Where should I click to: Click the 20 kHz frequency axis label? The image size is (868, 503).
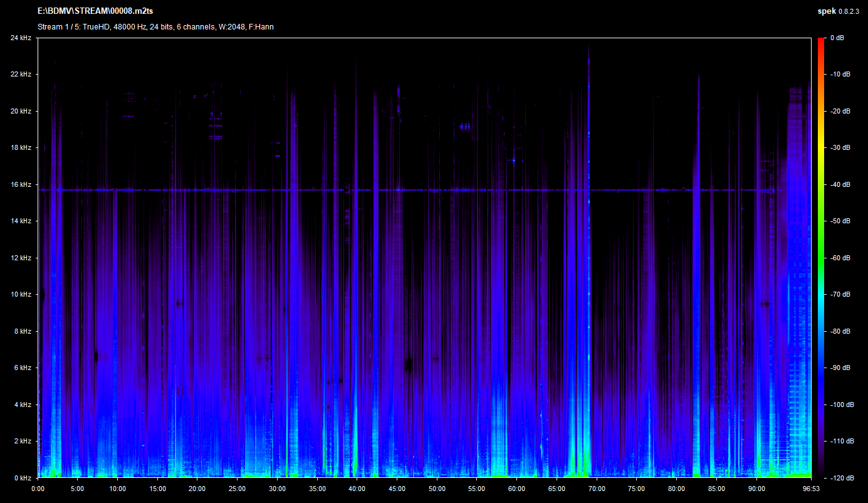[21, 112]
